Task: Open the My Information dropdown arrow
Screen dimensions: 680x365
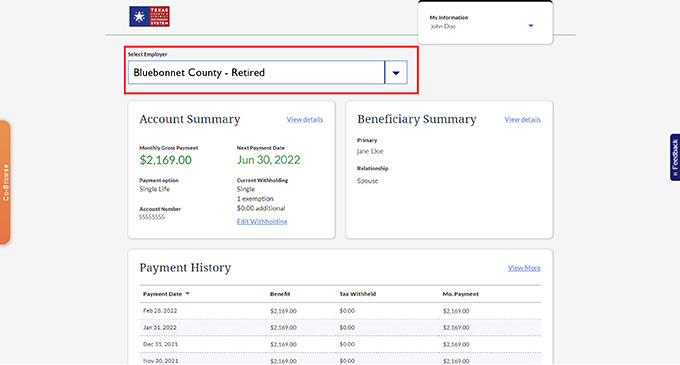Action: pos(531,26)
